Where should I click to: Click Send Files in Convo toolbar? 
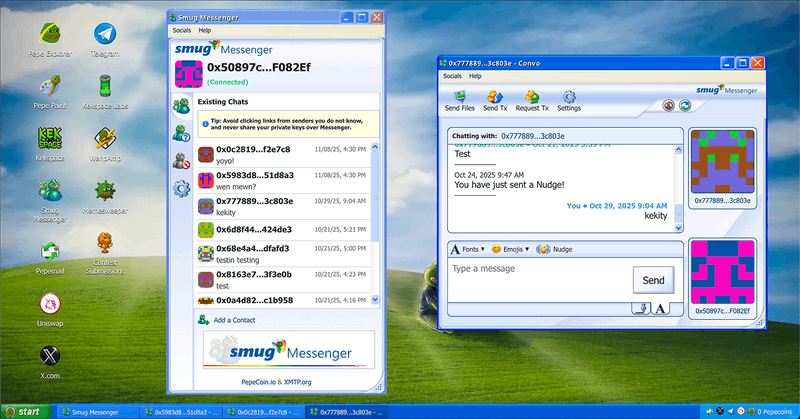pyautogui.click(x=460, y=101)
